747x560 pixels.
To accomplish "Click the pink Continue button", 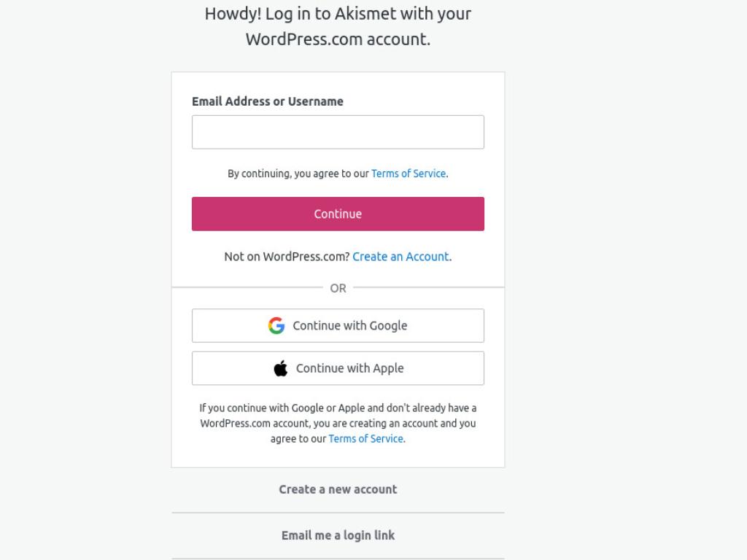I will [338, 214].
